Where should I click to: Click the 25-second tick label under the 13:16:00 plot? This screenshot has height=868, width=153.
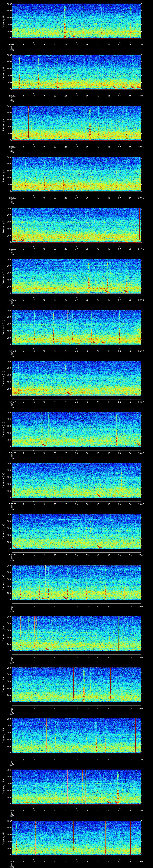click(x=66, y=44)
